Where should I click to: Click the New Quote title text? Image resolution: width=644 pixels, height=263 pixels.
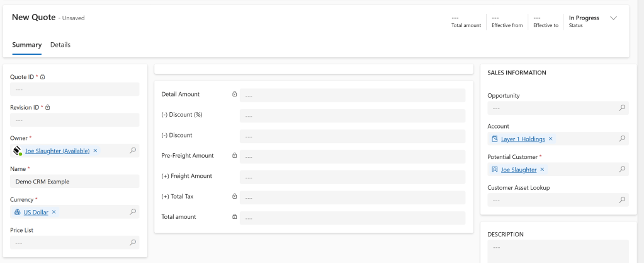click(33, 17)
